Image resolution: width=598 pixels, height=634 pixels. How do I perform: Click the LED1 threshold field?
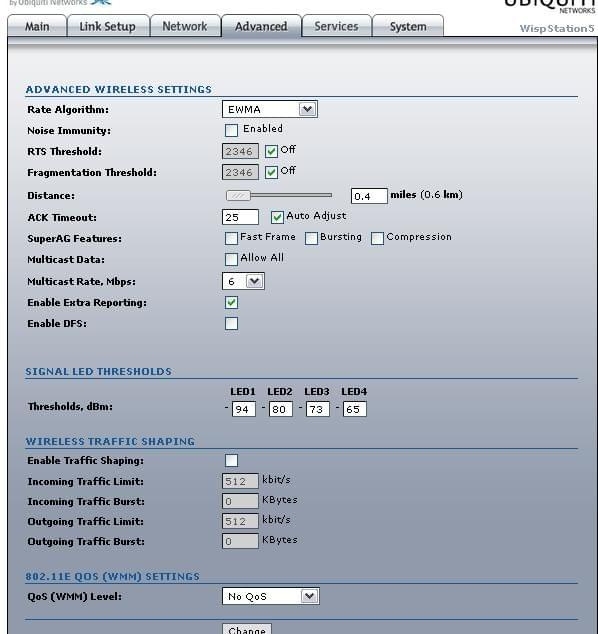244,409
